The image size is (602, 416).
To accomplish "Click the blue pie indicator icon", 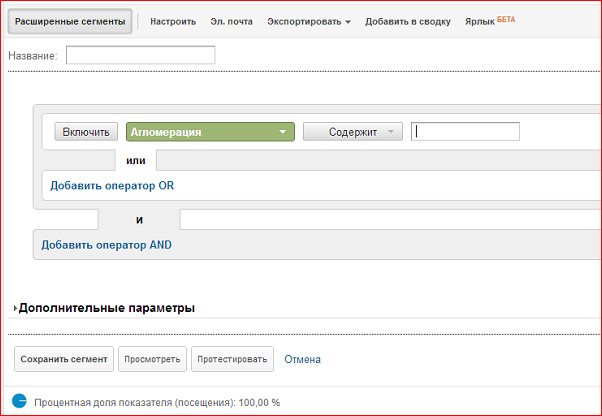I will click(18, 402).
